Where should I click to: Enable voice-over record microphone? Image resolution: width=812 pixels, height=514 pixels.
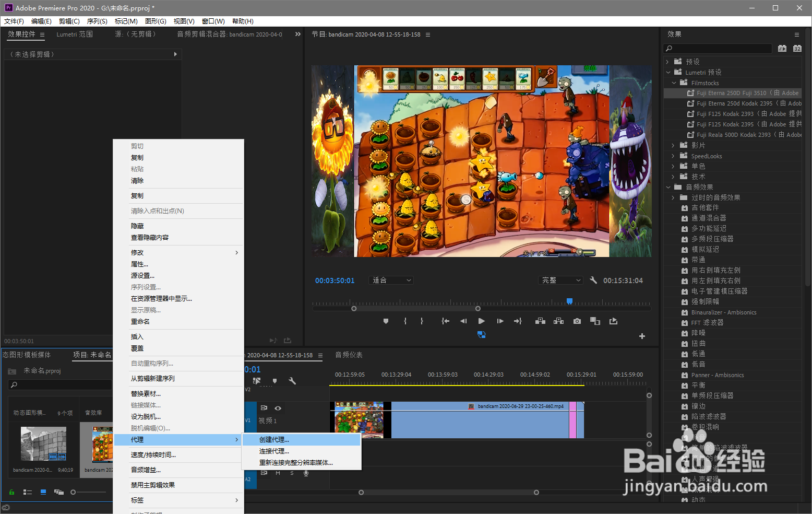[x=306, y=473]
